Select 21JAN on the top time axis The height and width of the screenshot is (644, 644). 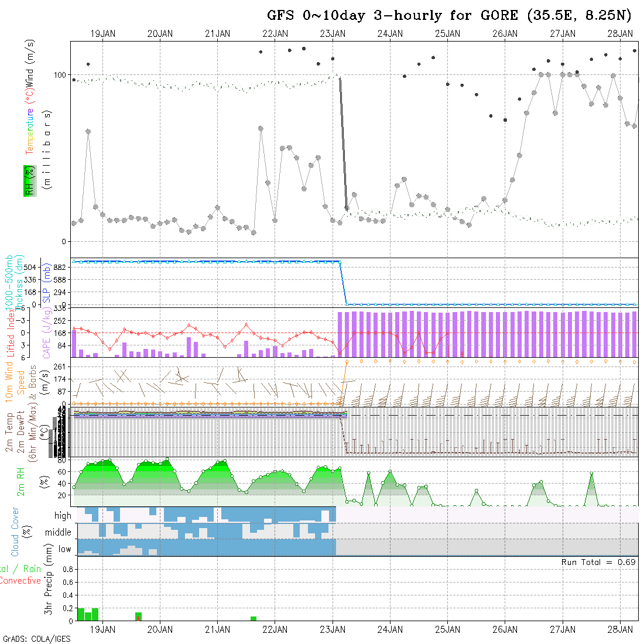[217, 34]
